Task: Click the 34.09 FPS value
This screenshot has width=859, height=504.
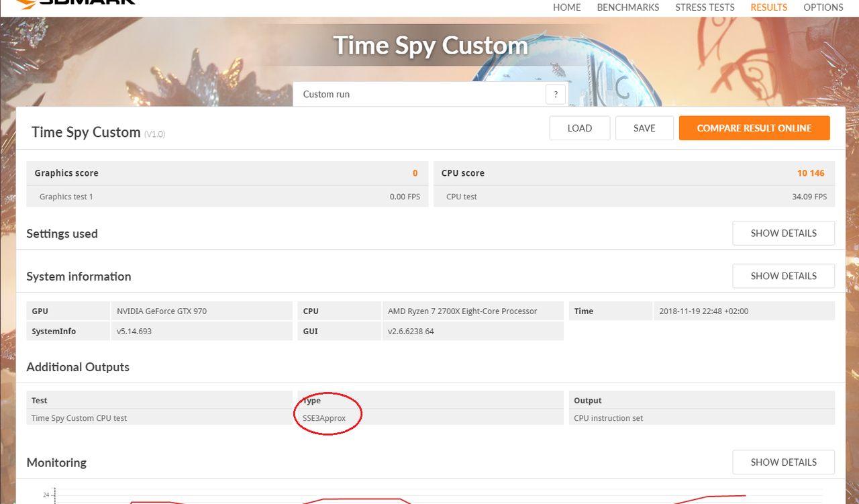Action: tap(809, 197)
